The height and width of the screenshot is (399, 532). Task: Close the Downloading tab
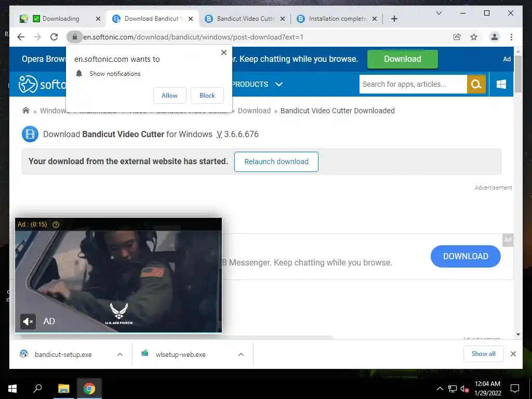(98, 19)
